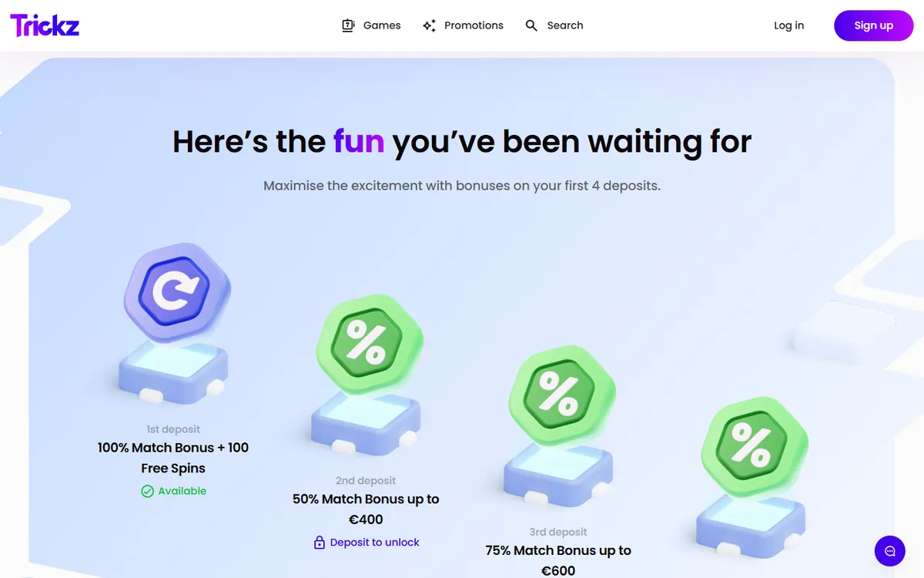Image resolution: width=924 pixels, height=578 pixels.
Task: Click the 100% Match Bonus + 100 Free Spins title
Action: tap(173, 458)
